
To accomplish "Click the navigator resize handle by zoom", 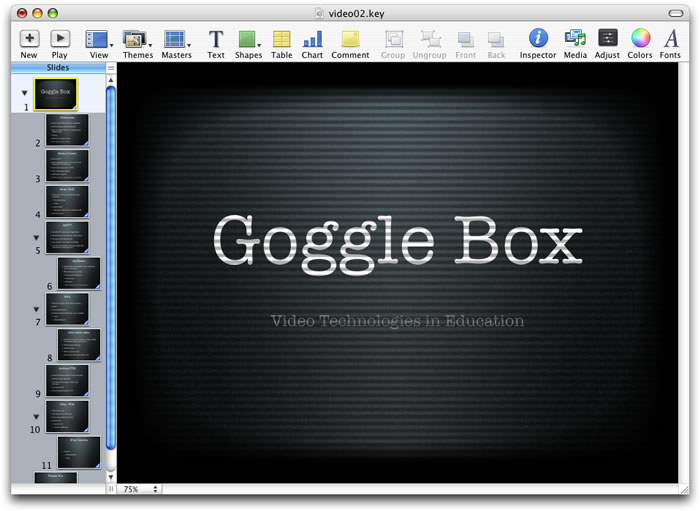I will [x=111, y=489].
